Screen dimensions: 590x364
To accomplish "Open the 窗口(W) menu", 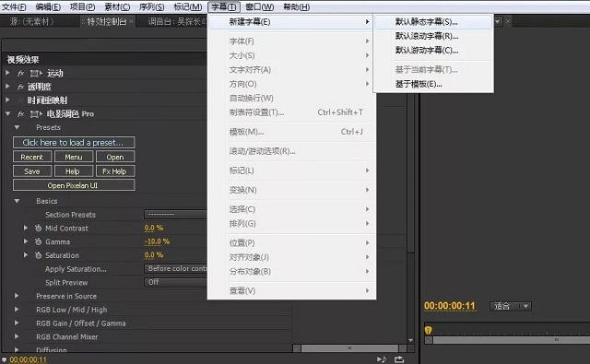I will click(260, 6).
